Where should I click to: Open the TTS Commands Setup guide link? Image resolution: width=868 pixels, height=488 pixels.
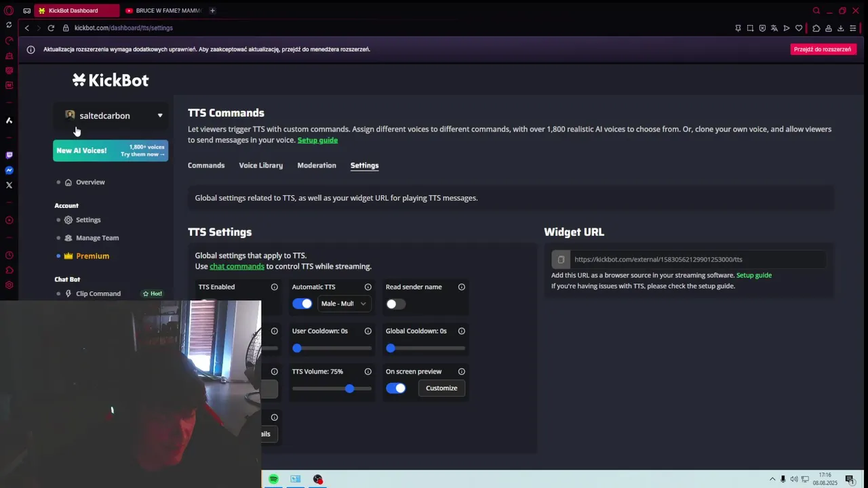pos(317,140)
